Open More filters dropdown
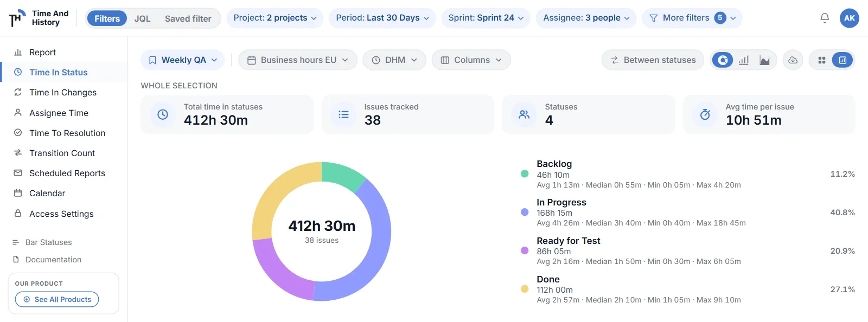The height and width of the screenshot is (322, 868). 692,18
